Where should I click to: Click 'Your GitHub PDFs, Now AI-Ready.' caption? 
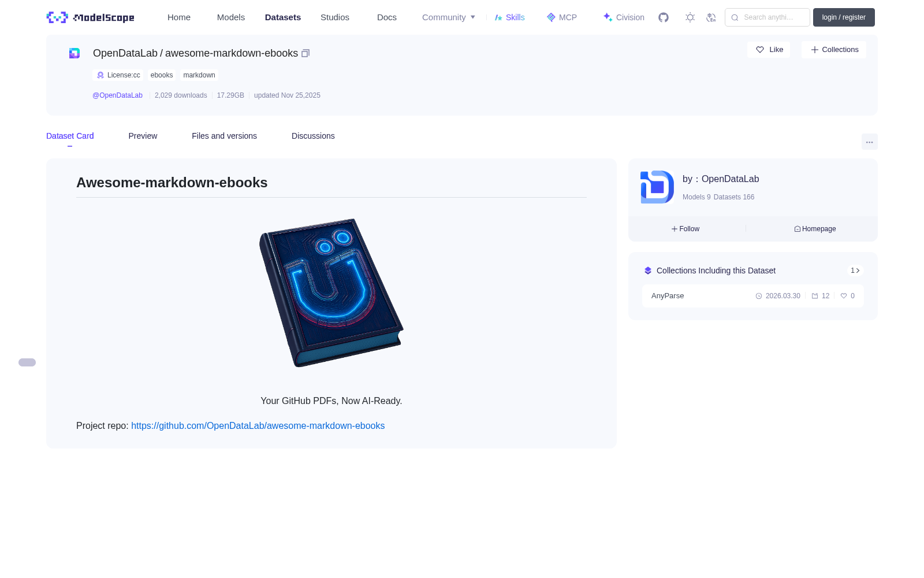331,401
